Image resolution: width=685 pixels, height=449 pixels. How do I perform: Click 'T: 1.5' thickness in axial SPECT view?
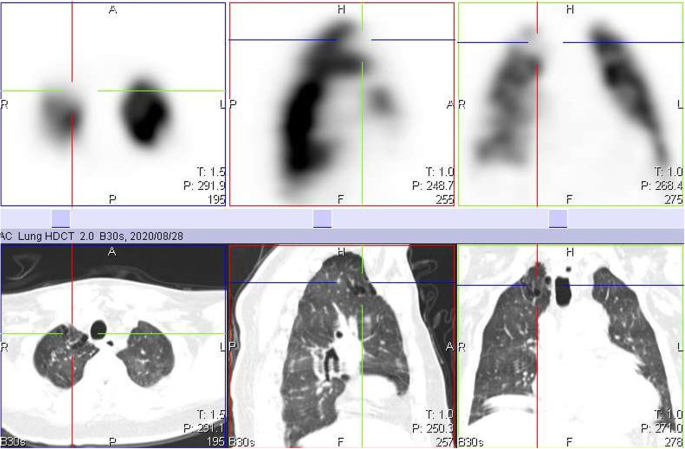211,172
